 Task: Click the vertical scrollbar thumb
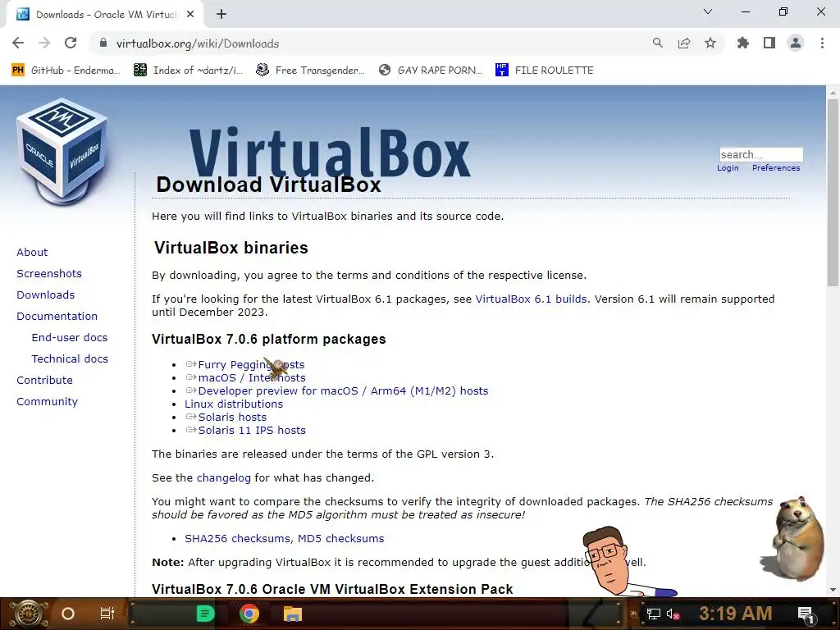tap(833, 193)
